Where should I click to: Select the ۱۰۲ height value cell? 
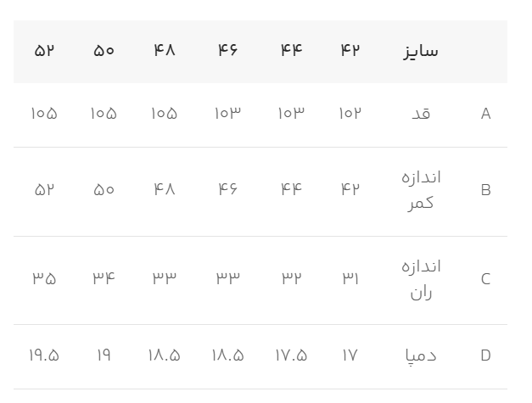pos(350,113)
